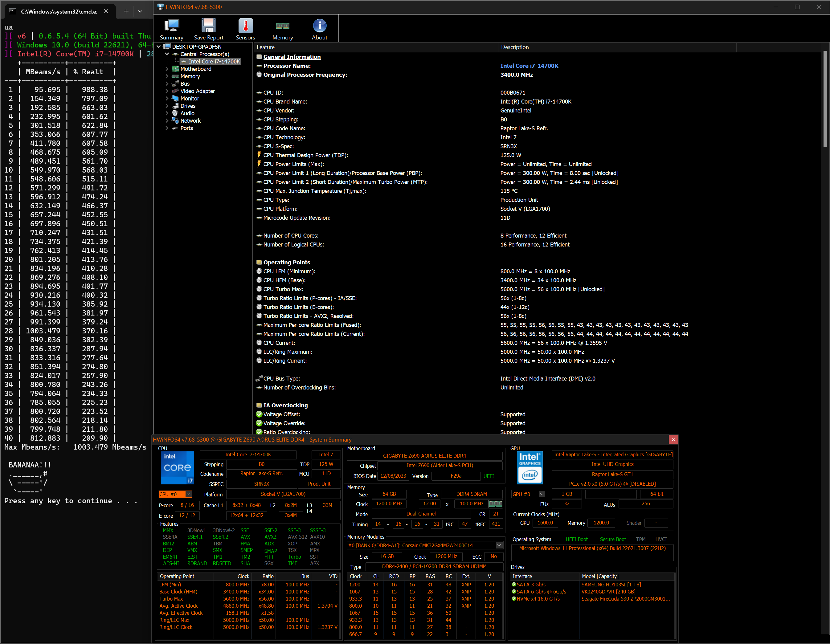
Task: Collapse the Central Processor(s) node
Action: (167, 54)
